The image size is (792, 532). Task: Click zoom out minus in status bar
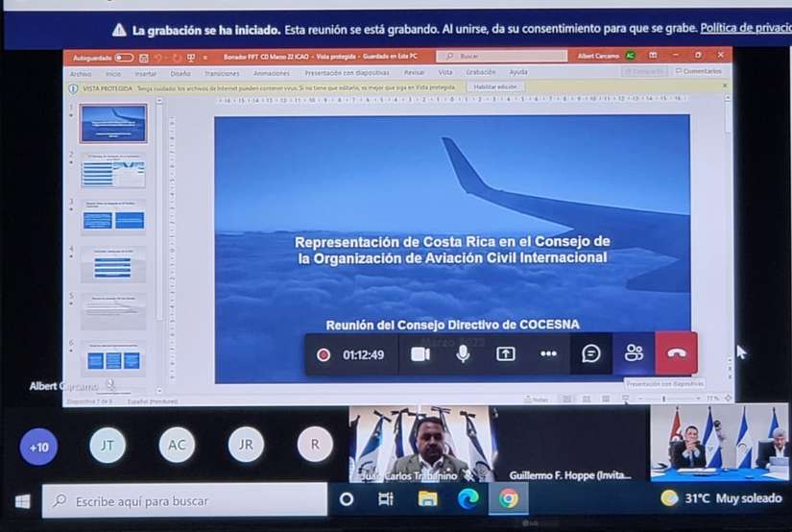pos(640,399)
